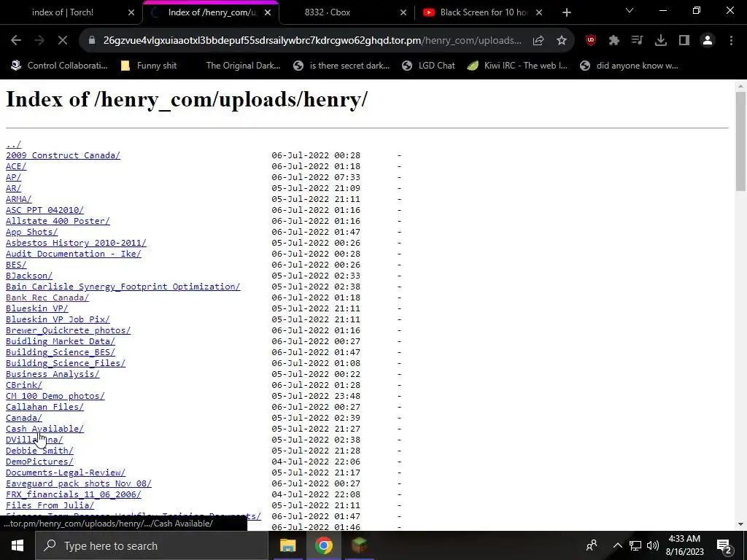
Task: Stop loading the page
Action: click(63, 41)
